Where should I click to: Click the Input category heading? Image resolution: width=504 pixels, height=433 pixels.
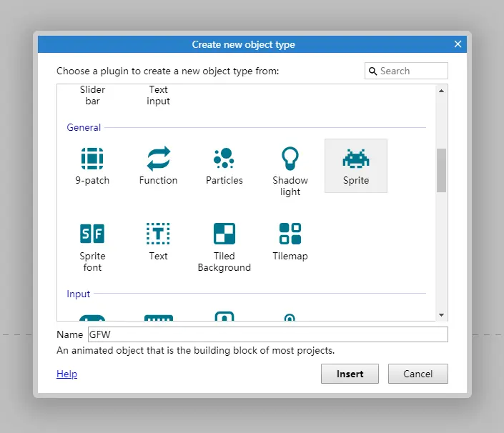pos(78,294)
